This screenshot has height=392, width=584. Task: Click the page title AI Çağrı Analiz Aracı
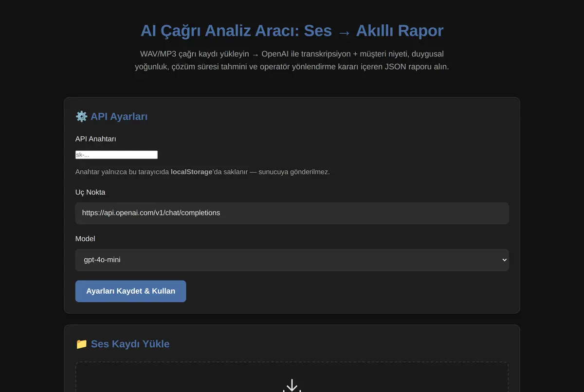coord(292,31)
